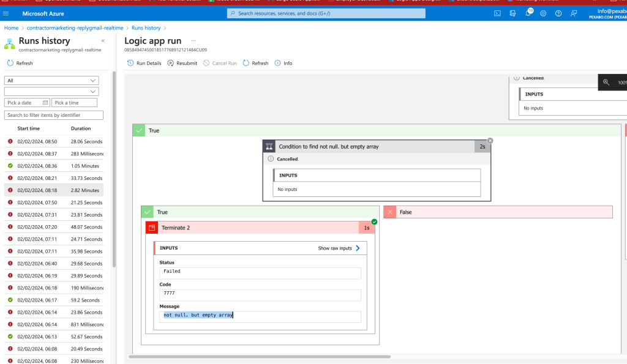Open the help question mark icon
The image size is (627, 364).
[558, 13]
